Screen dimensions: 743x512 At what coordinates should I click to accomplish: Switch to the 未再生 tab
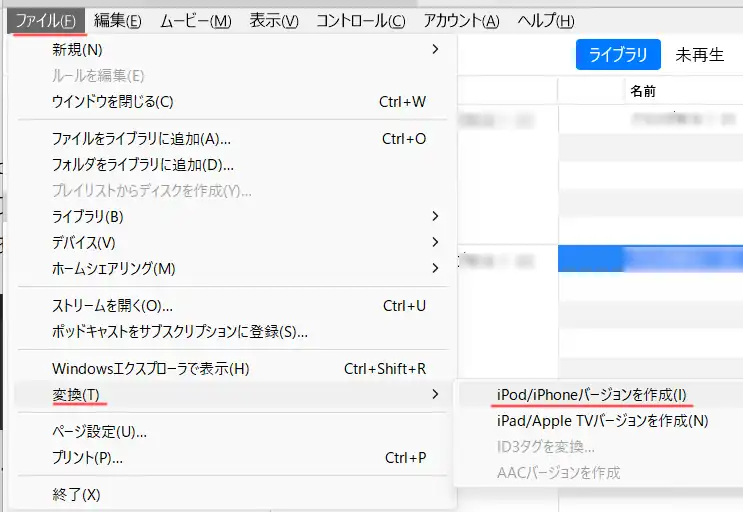(x=699, y=55)
